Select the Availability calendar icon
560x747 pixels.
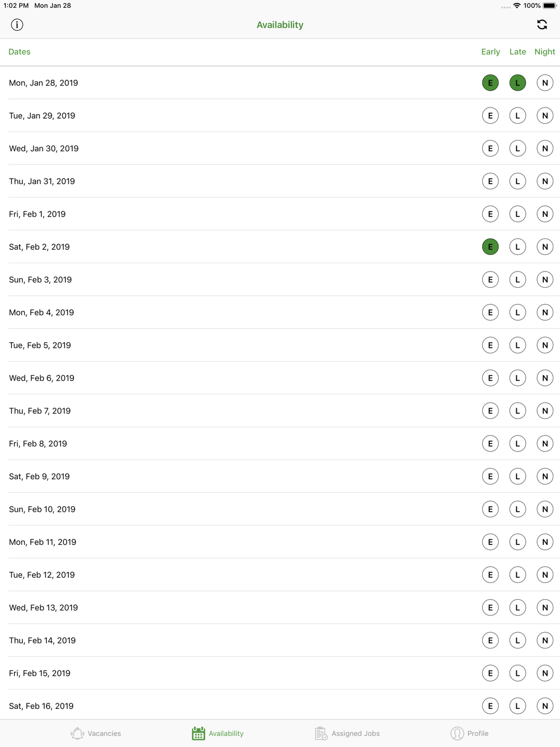coord(198,733)
